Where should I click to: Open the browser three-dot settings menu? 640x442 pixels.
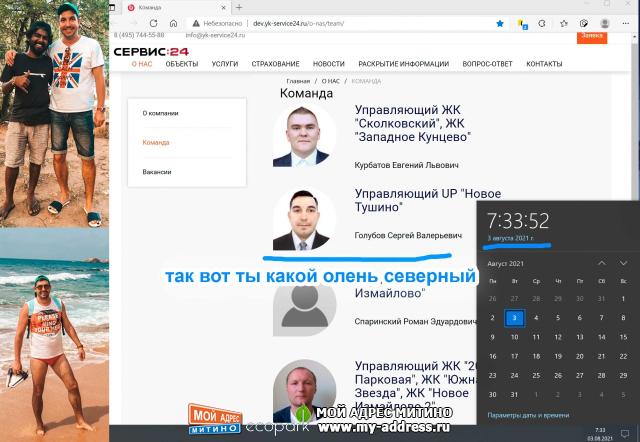[x=625, y=24]
